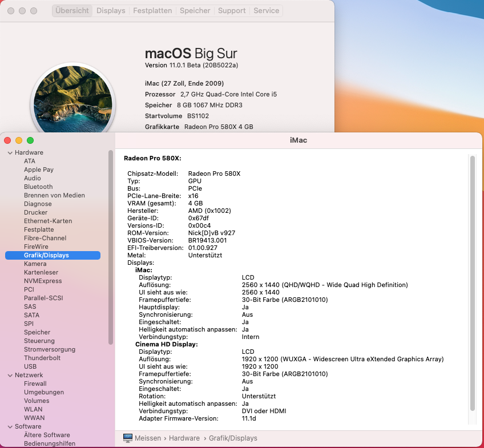Select SATA in the sidebar
The image size is (484, 448).
31,316
